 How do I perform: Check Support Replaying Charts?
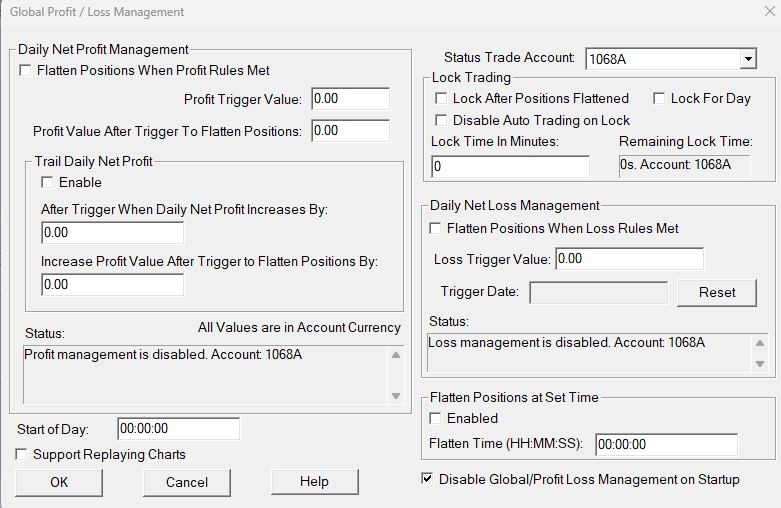point(23,454)
